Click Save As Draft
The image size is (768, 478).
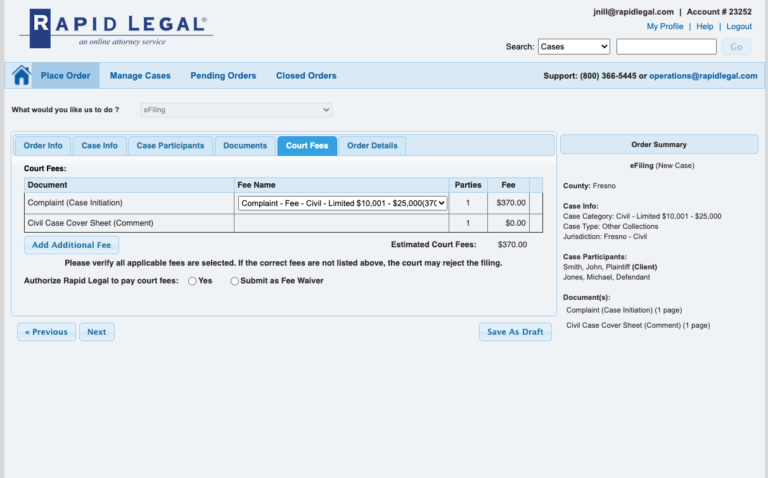(x=515, y=332)
